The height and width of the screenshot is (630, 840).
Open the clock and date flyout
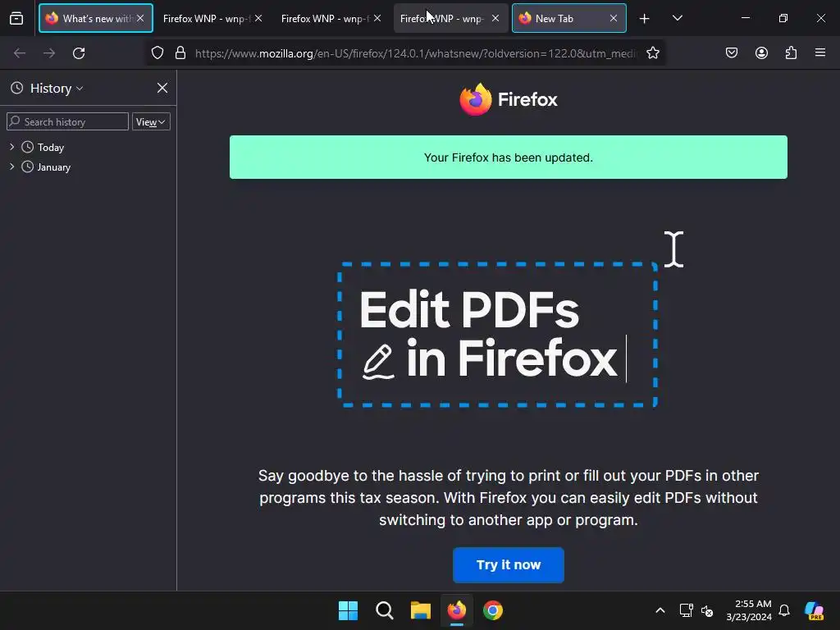coord(749,610)
